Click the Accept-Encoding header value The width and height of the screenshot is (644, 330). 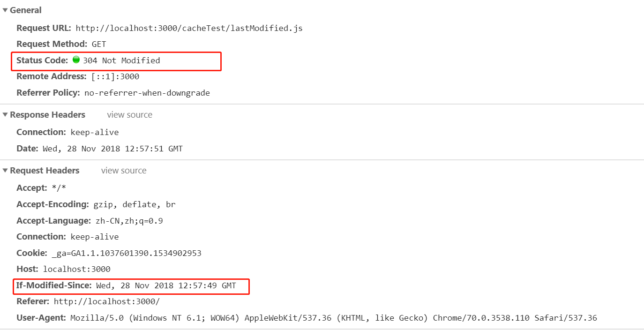[135, 204]
